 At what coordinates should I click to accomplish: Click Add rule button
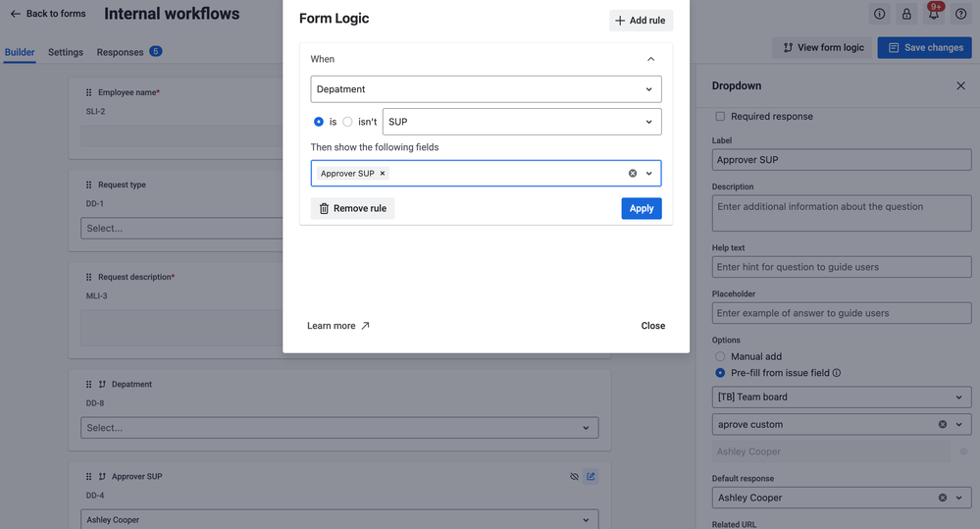tap(641, 20)
